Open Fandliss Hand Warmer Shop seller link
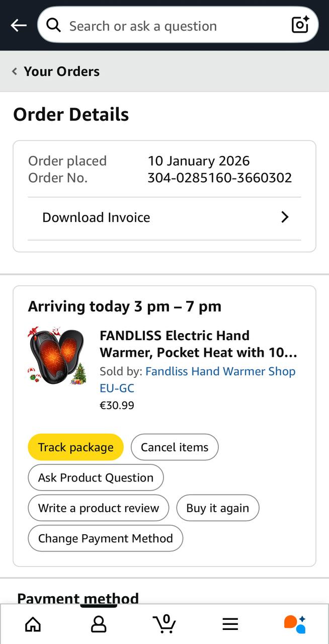Screen dimensions: 329x644 [220, 371]
